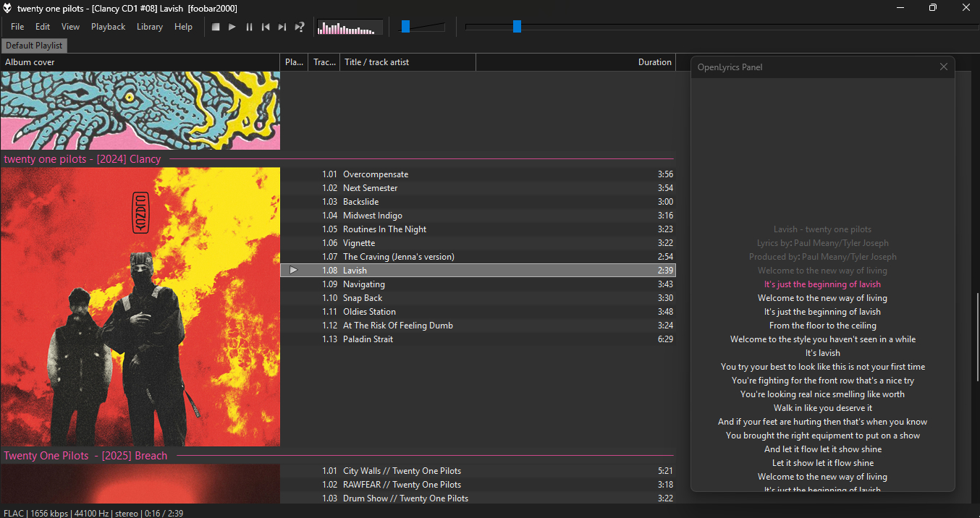Open the Library menu

[149, 27]
